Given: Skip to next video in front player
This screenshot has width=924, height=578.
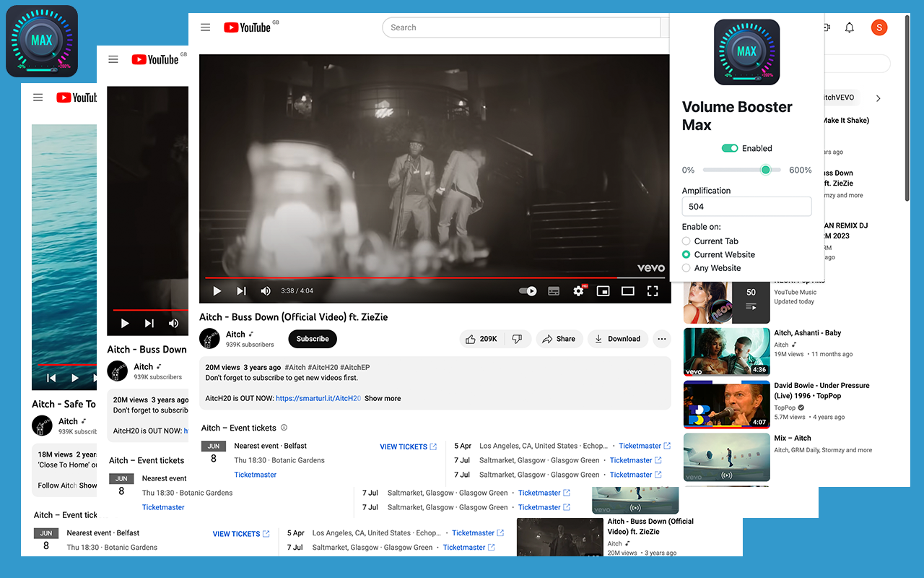Looking at the screenshot, I should tap(241, 291).
